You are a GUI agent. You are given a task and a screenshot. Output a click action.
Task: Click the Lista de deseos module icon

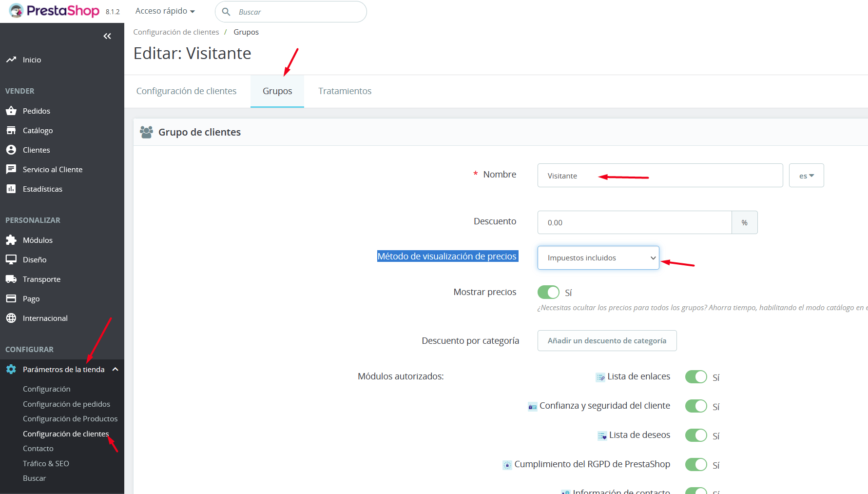(x=602, y=436)
